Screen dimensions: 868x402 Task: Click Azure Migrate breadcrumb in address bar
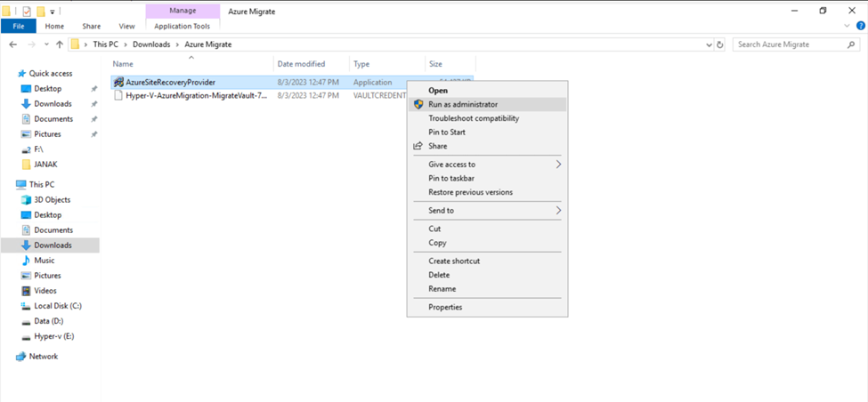[x=208, y=44]
